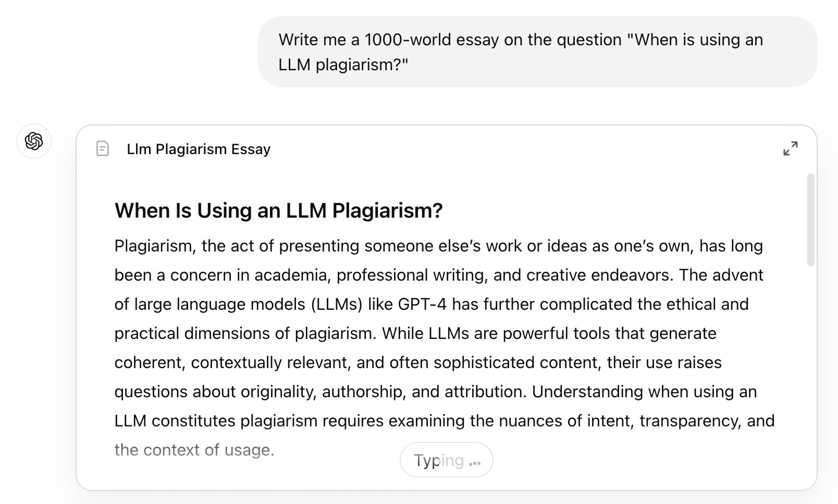Screen dimensions: 838x504
Task: Click the grayed text 'the context of usage.'
Action: pos(194,450)
